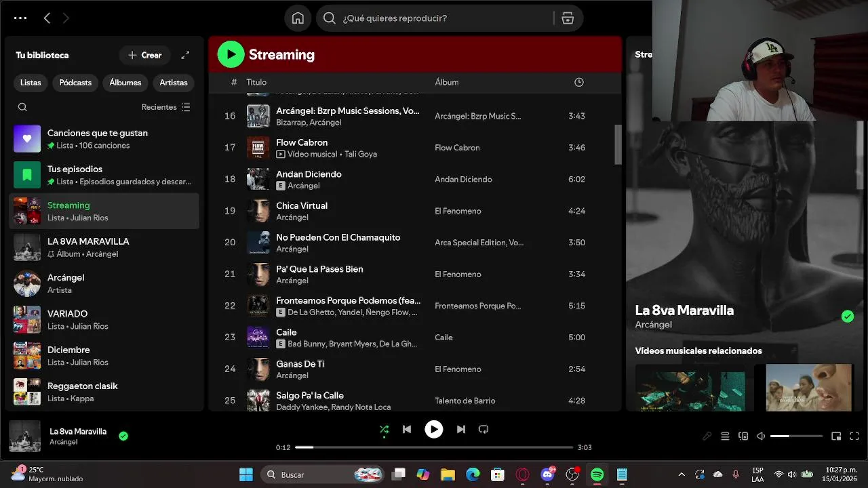
Task: Open the VARIADO playlist
Action: coord(104,319)
